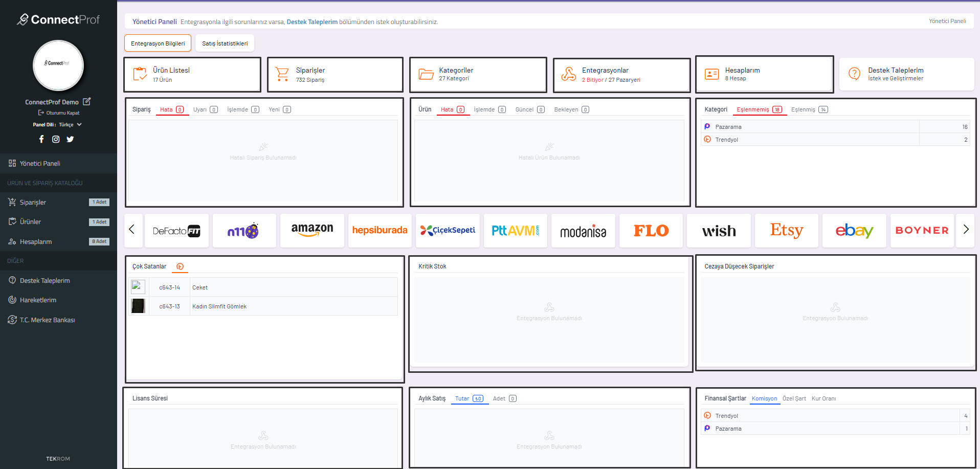Open Siparişler in sidebar menu
Screen dimensions: 980x469
(58, 203)
